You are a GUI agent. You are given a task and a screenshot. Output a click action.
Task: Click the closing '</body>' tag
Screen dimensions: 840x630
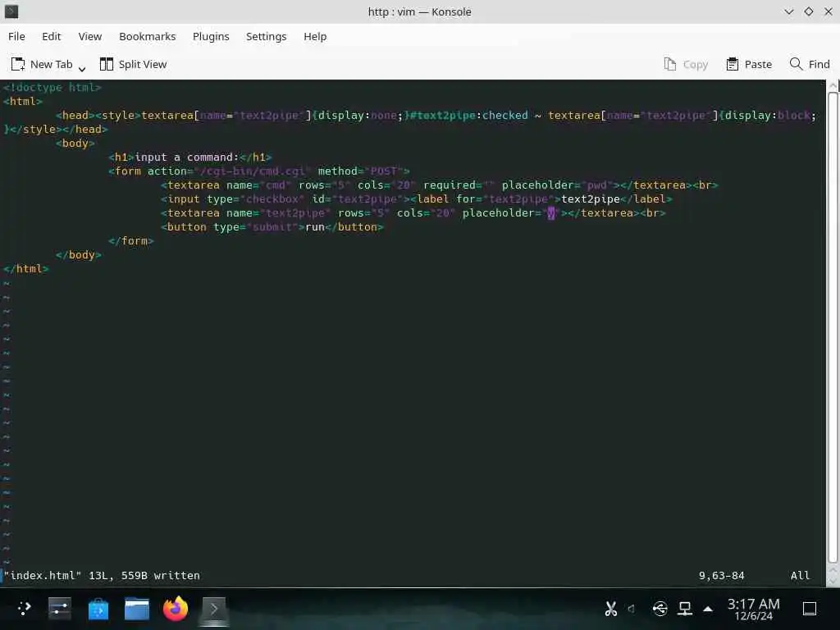[78, 254]
